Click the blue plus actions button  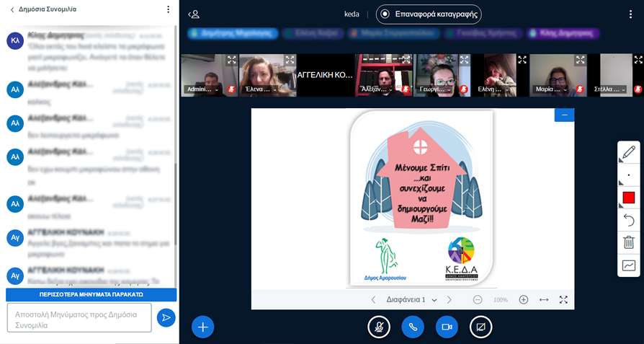point(202,327)
